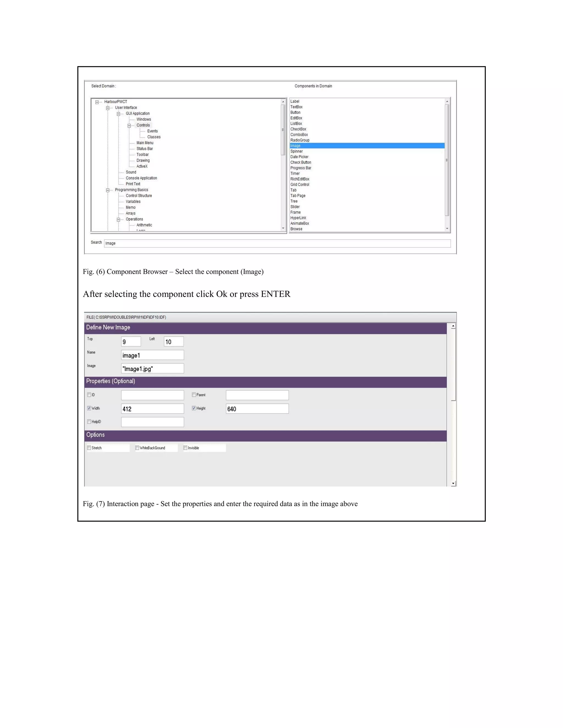Collapse the GUI Application node
The image size is (563, 728).
click(118, 114)
